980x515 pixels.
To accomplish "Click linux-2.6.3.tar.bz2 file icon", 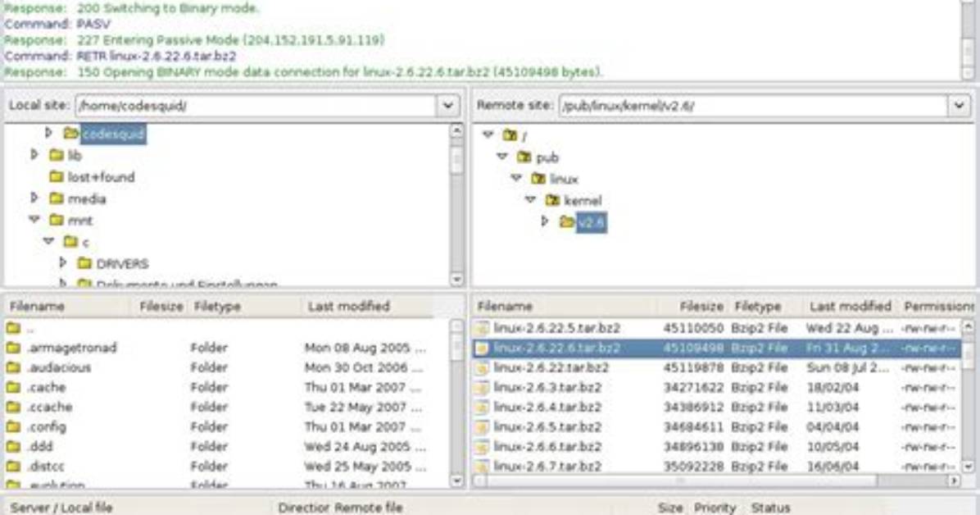I will (x=481, y=388).
